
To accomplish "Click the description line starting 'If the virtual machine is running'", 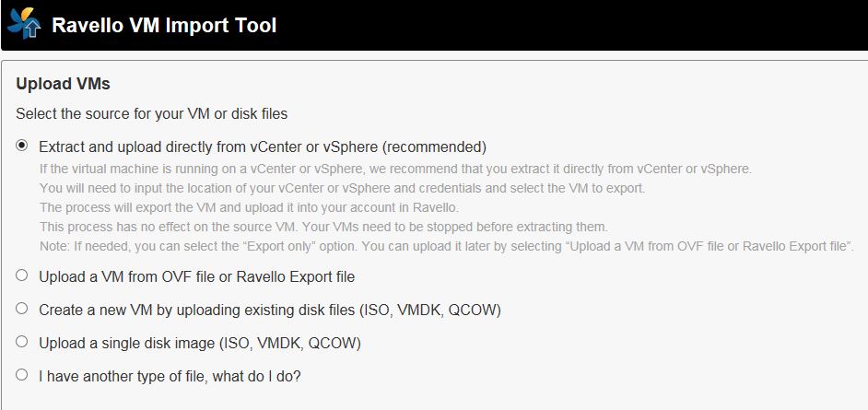I will click(395, 169).
